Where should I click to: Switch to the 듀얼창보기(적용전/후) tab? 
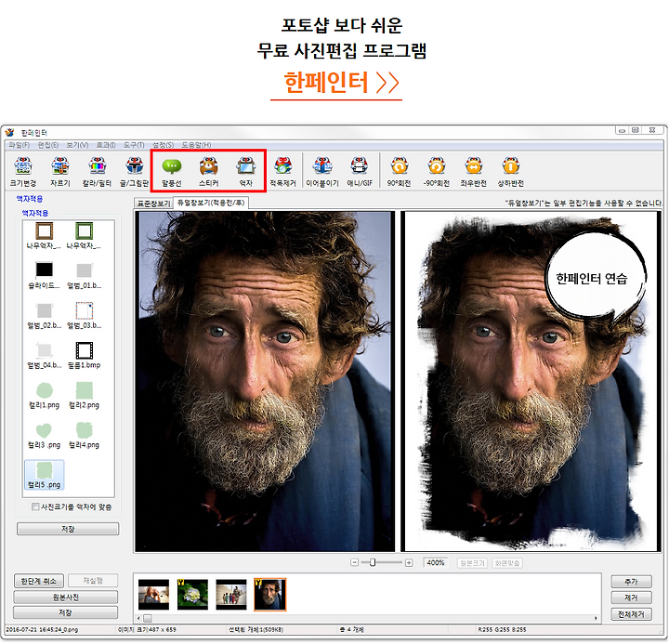tap(211, 203)
